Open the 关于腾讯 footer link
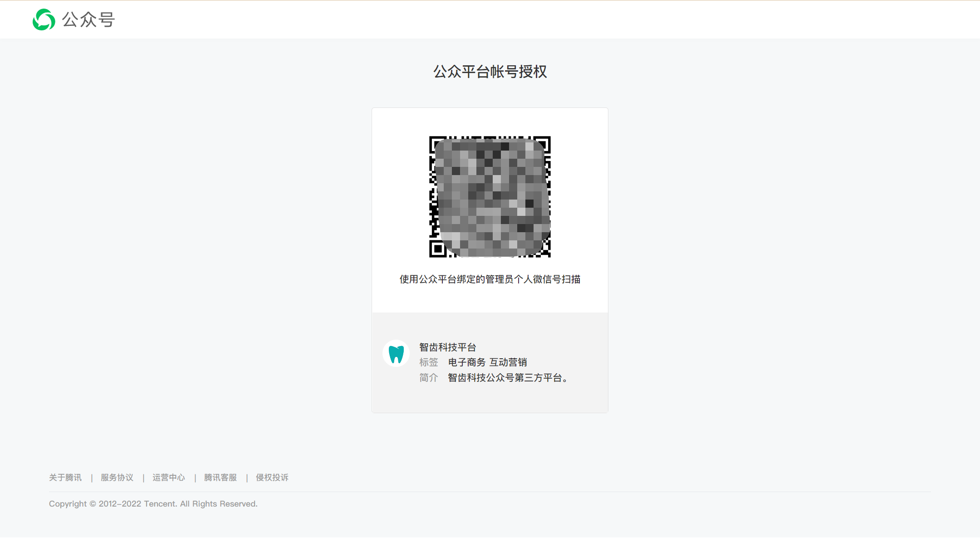Image resolution: width=980 pixels, height=556 pixels. pyautogui.click(x=65, y=478)
